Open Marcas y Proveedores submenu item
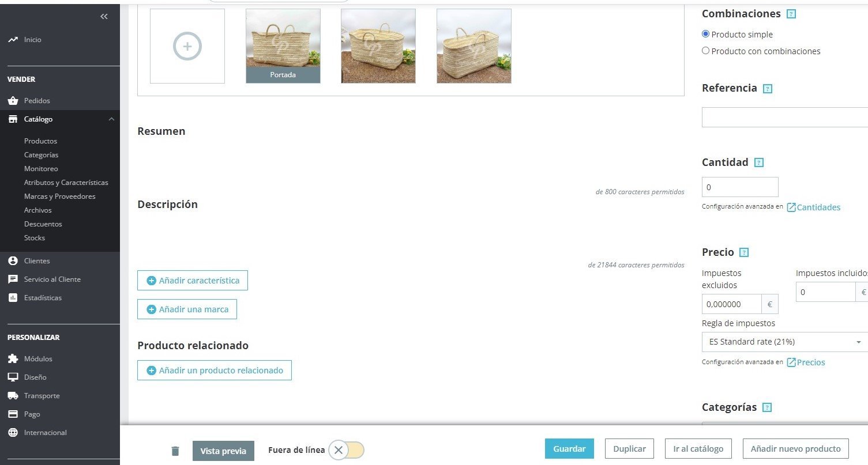The image size is (868, 465). pyautogui.click(x=60, y=196)
